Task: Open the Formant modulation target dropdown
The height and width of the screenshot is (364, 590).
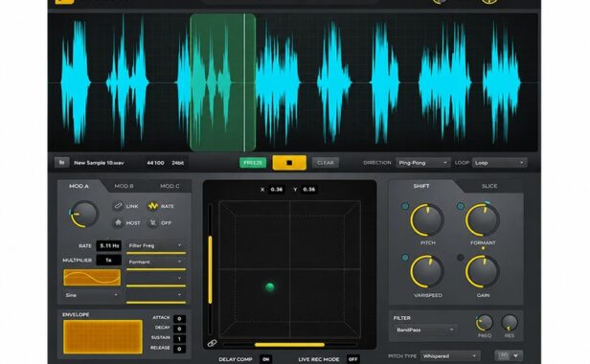Action: [x=156, y=262]
